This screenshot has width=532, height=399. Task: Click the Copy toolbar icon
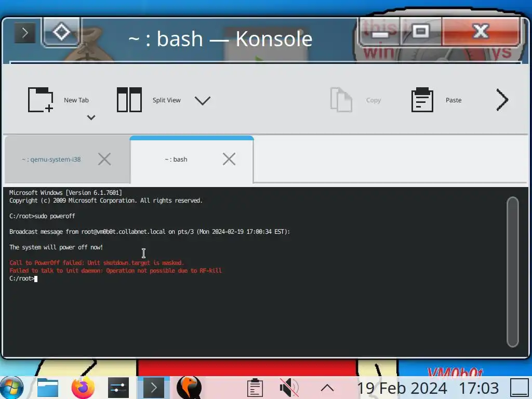coord(341,100)
